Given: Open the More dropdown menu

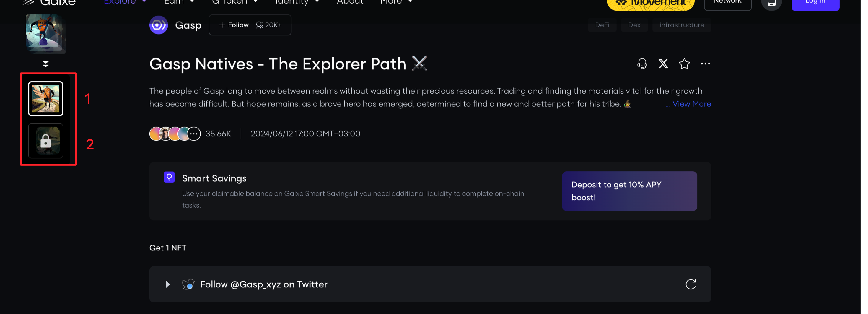Looking at the screenshot, I should pyautogui.click(x=396, y=2).
